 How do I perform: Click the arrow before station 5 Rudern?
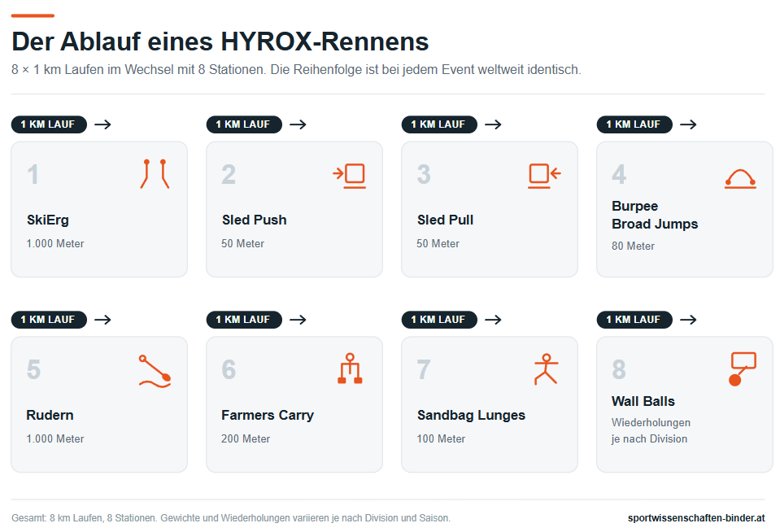point(103,319)
